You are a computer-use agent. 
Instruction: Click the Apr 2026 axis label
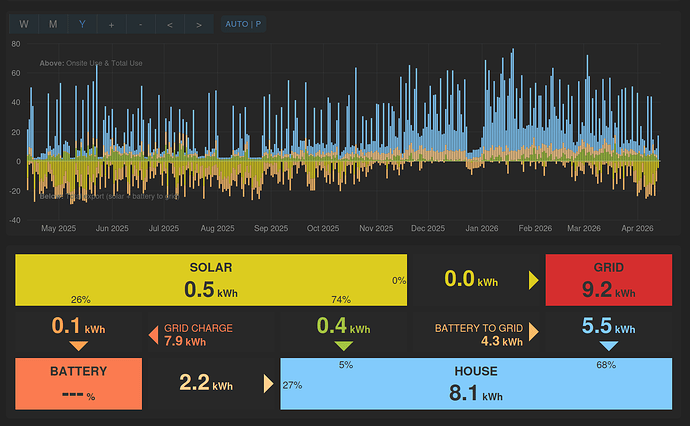637,228
